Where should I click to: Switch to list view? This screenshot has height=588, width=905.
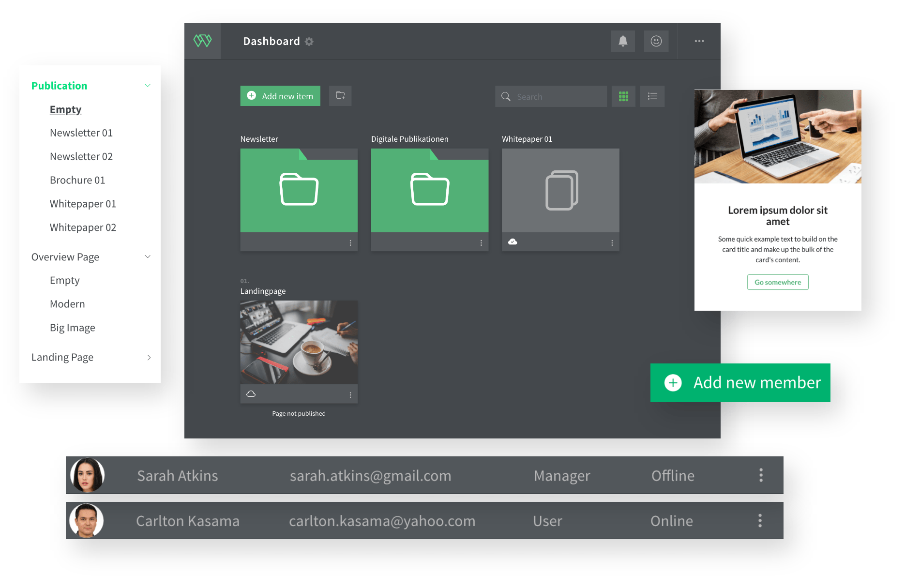click(x=652, y=96)
